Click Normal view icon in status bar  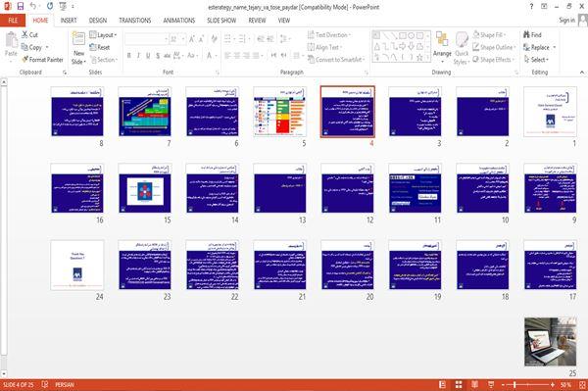pos(443,384)
